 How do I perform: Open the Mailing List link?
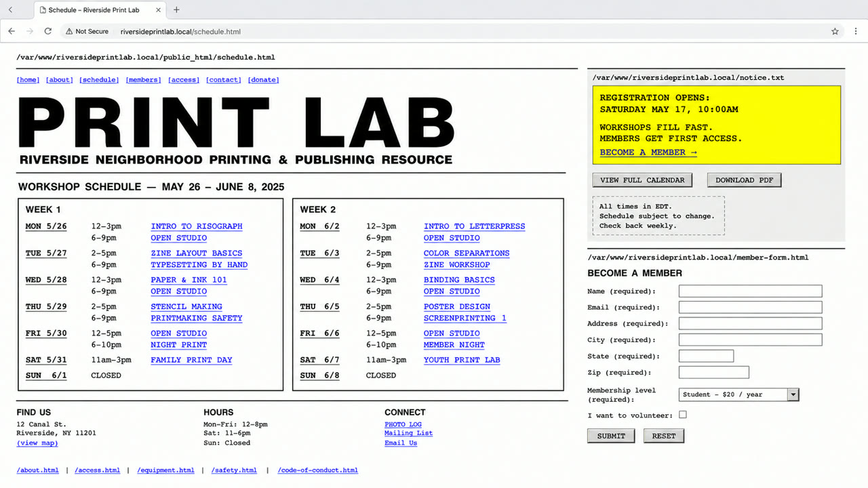pyautogui.click(x=408, y=433)
